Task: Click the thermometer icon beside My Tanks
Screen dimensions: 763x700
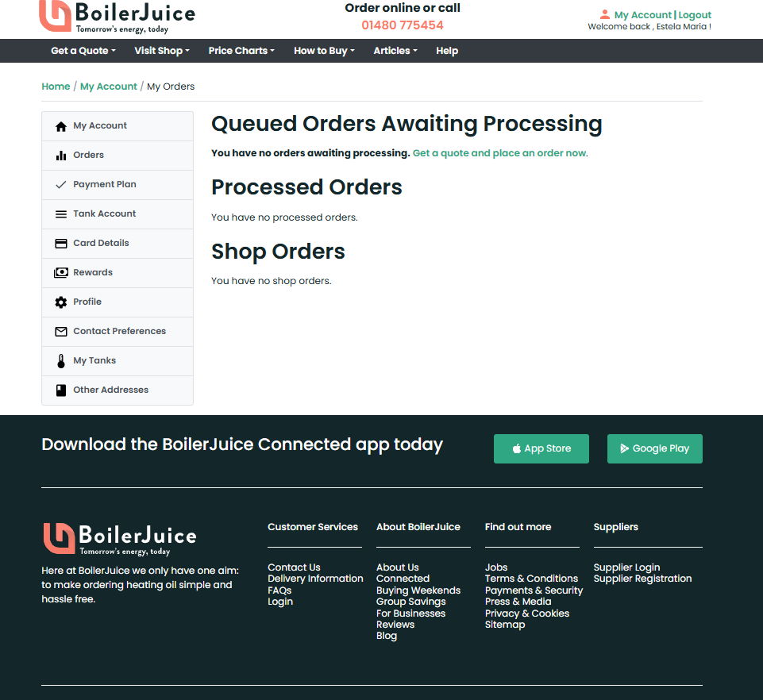Action: [x=61, y=361]
